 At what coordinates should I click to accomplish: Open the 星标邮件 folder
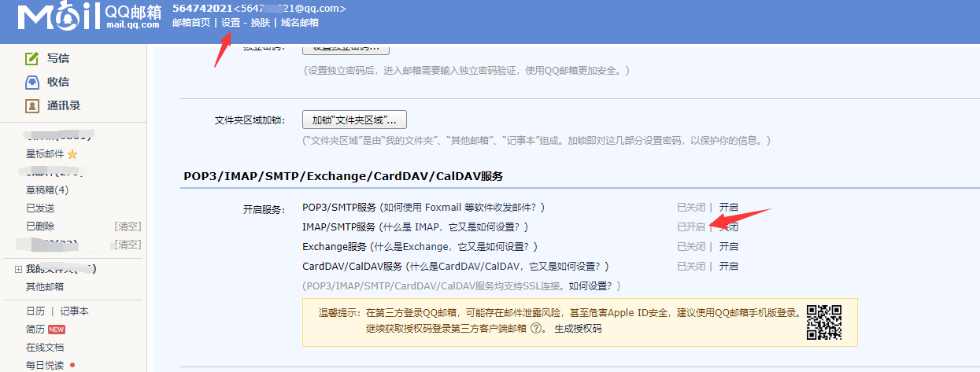point(45,154)
